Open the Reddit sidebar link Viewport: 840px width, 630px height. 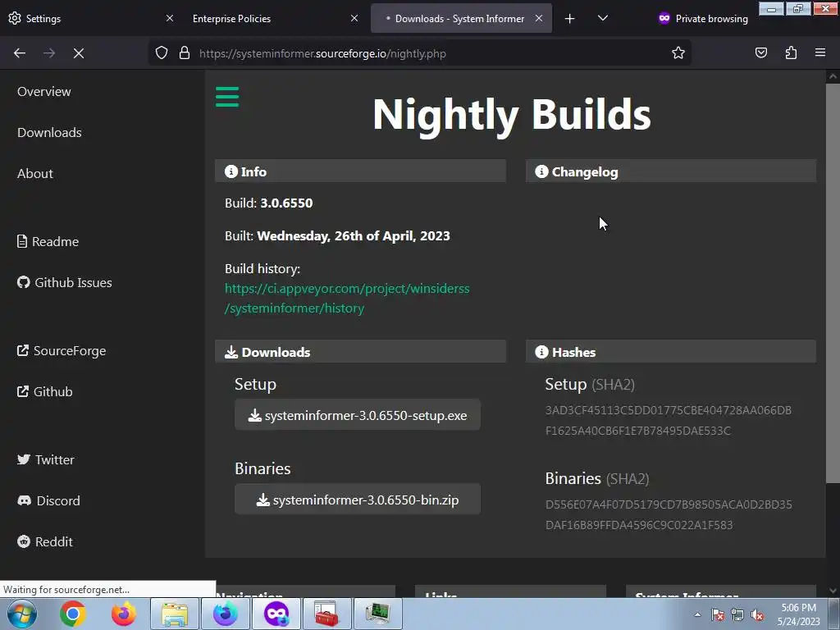45,541
